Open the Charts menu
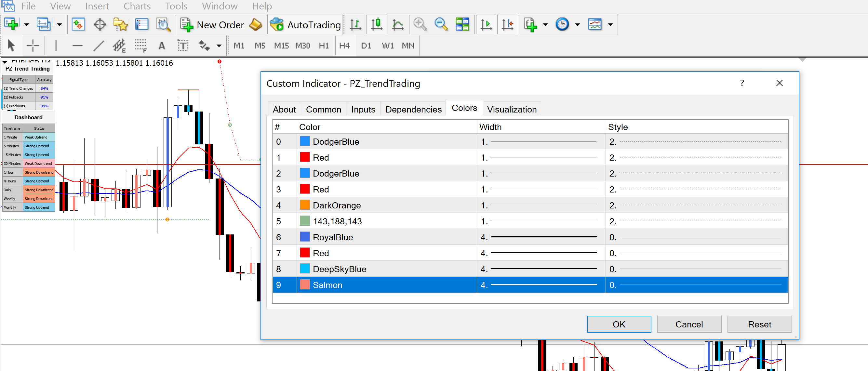Screen dimensions: 868x371 [x=137, y=6]
